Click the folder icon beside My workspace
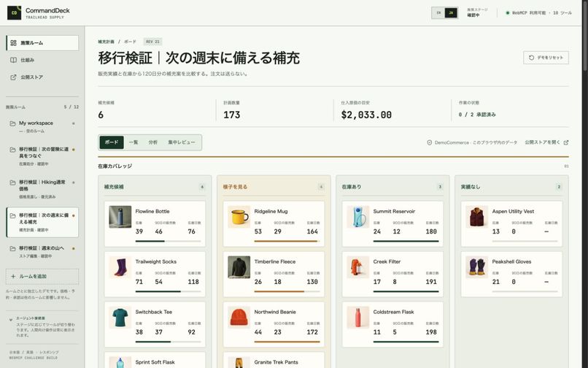This screenshot has height=368, width=588. tap(12, 123)
